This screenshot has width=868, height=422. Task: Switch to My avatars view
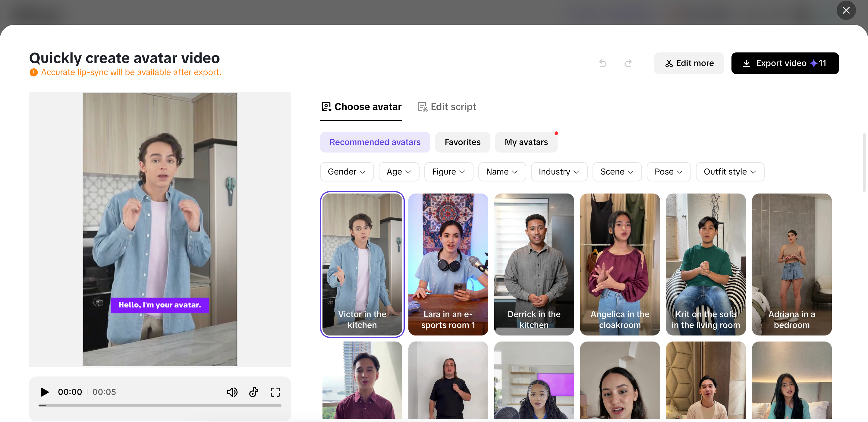pyautogui.click(x=526, y=142)
